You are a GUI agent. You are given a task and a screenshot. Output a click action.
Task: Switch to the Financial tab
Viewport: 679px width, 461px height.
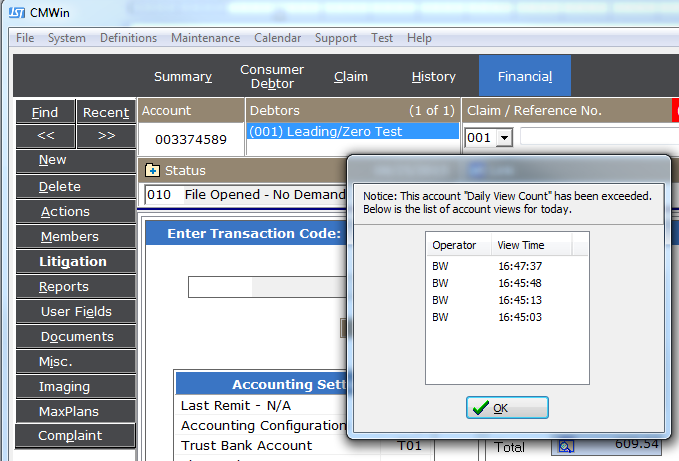525,76
